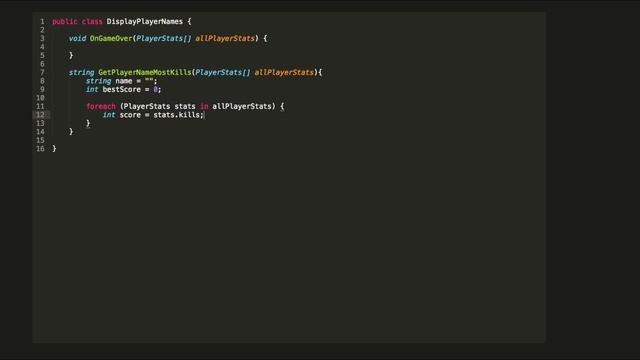
Task: Click the 'foreach' keyword on line 11
Action: pos(101,106)
